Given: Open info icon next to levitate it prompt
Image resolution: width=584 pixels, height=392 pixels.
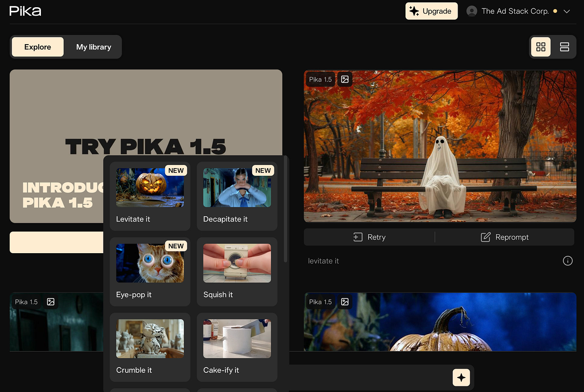Looking at the screenshot, I should pos(568,261).
